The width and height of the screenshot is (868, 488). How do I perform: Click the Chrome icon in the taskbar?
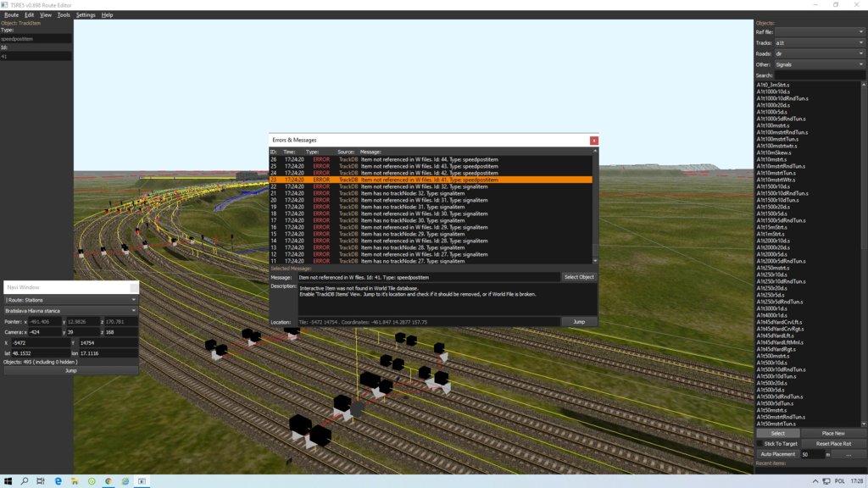click(108, 480)
